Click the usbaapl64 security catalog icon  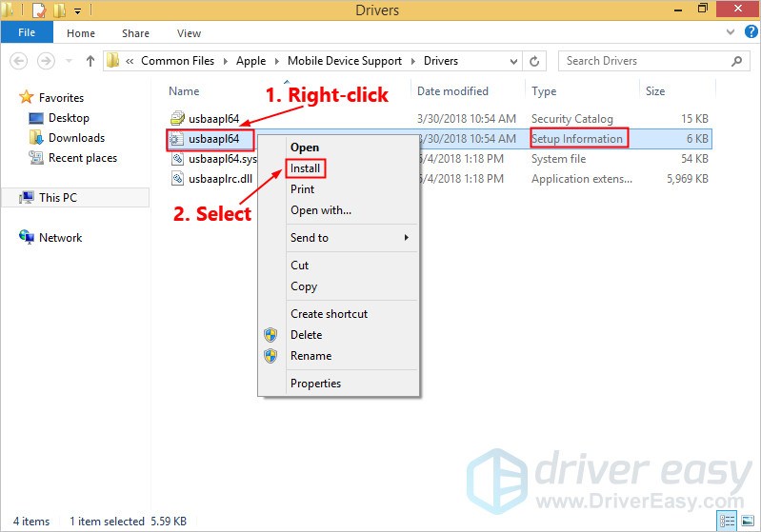point(176,118)
